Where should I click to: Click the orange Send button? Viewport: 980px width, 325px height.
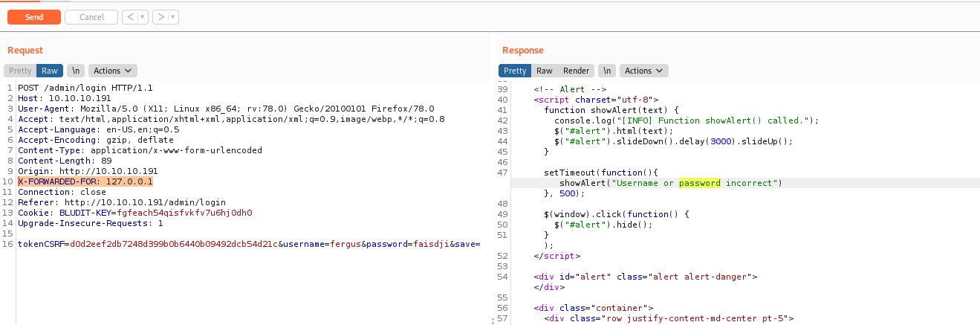(34, 16)
